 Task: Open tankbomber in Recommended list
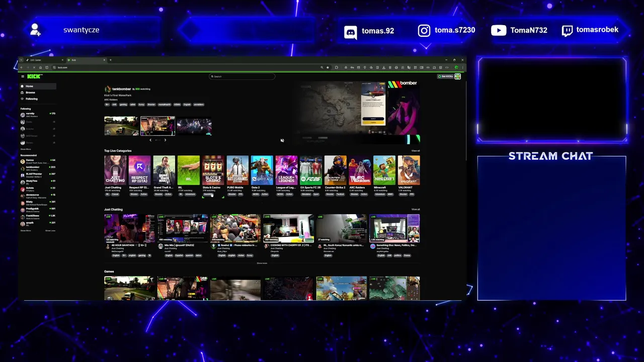point(38,168)
